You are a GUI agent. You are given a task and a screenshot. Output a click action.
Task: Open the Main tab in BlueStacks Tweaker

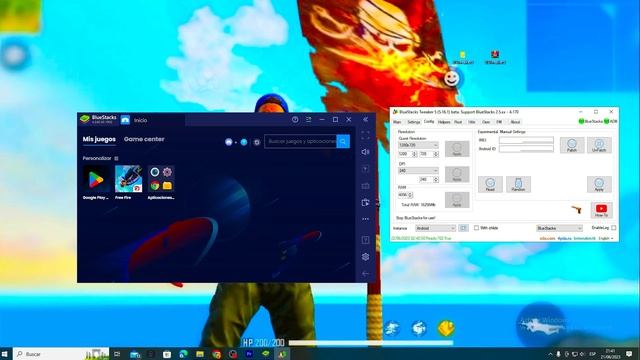(397, 122)
